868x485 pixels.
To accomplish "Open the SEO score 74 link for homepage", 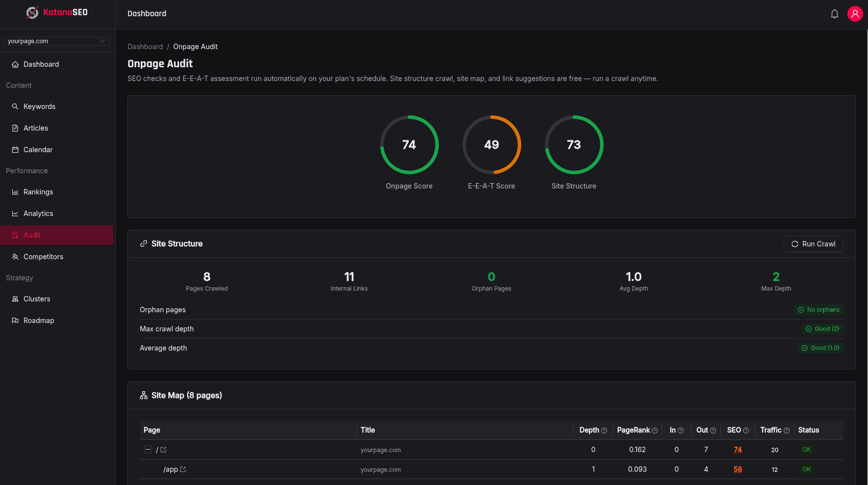I will 738,450.
